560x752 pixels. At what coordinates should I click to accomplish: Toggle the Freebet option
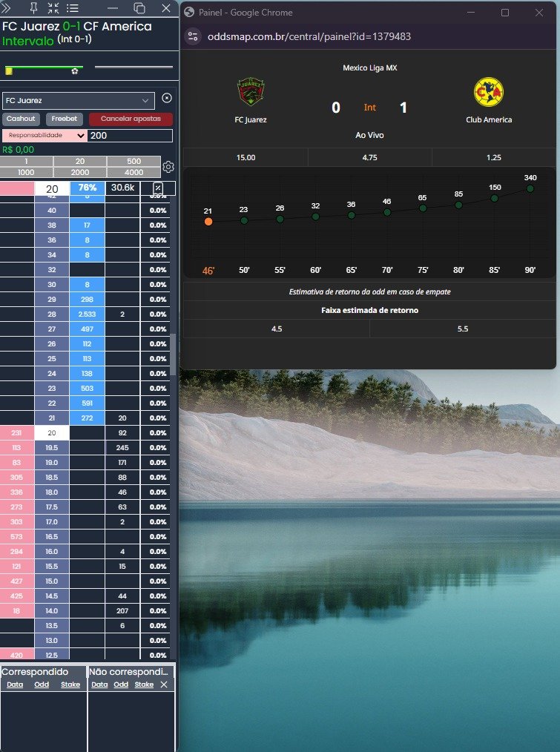65,119
